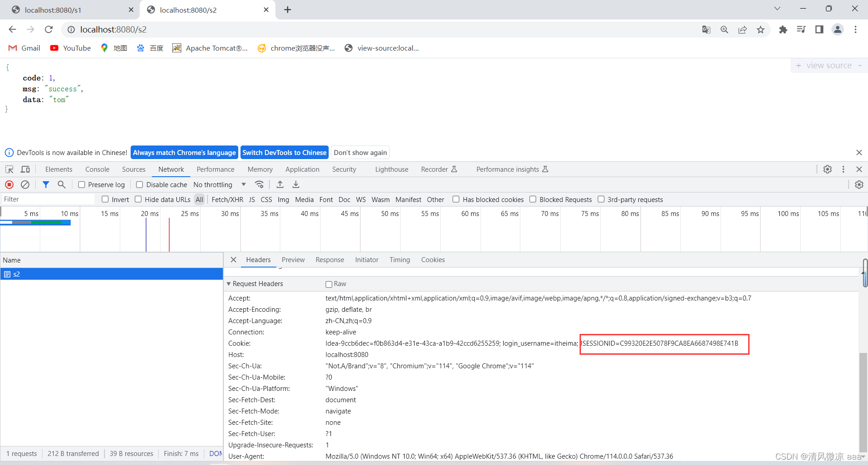The width and height of the screenshot is (868, 465).
Task: Open the Chrome profile avatar
Action: point(838,29)
